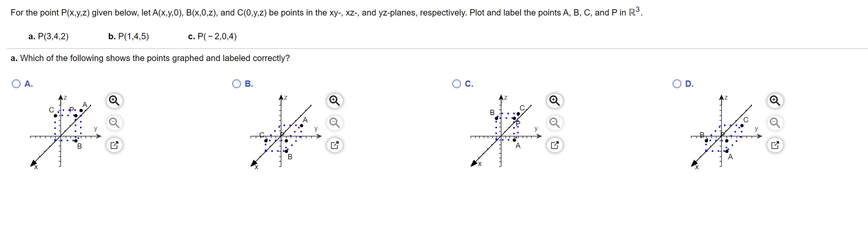Viewport: 868px width, 245px height.
Task: Click the zoom-in magnifier for option C
Action: point(555,100)
